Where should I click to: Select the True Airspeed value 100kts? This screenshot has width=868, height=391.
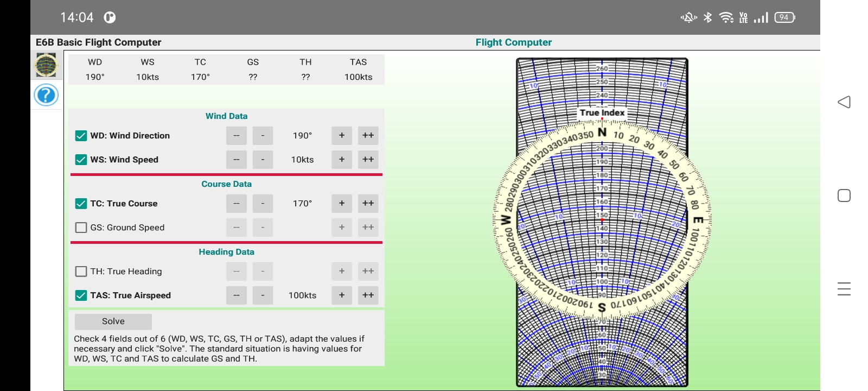tap(302, 295)
